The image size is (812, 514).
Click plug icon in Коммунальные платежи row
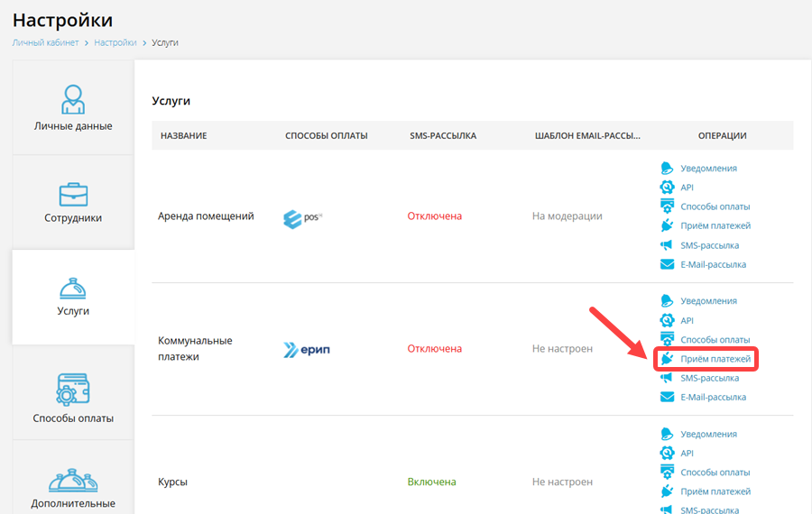tap(667, 358)
